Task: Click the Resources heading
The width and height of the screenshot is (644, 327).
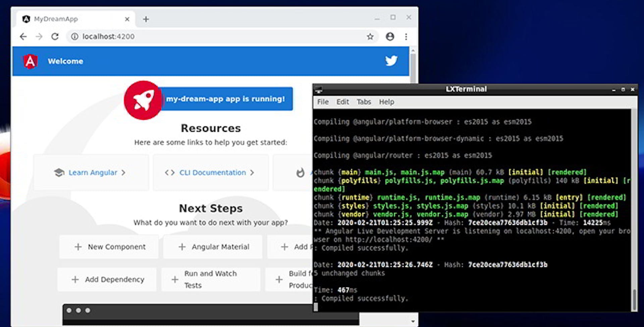Action: 211,128
